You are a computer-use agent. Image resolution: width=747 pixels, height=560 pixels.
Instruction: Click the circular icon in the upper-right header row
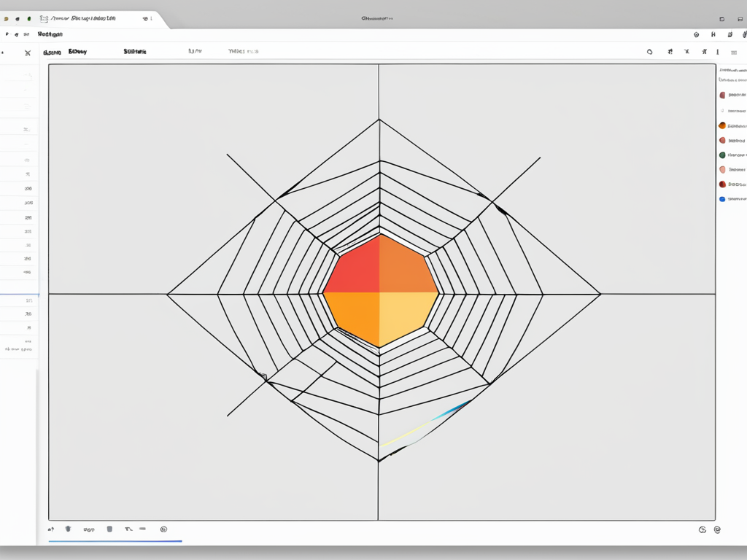pyautogui.click(x=696, y=34)
